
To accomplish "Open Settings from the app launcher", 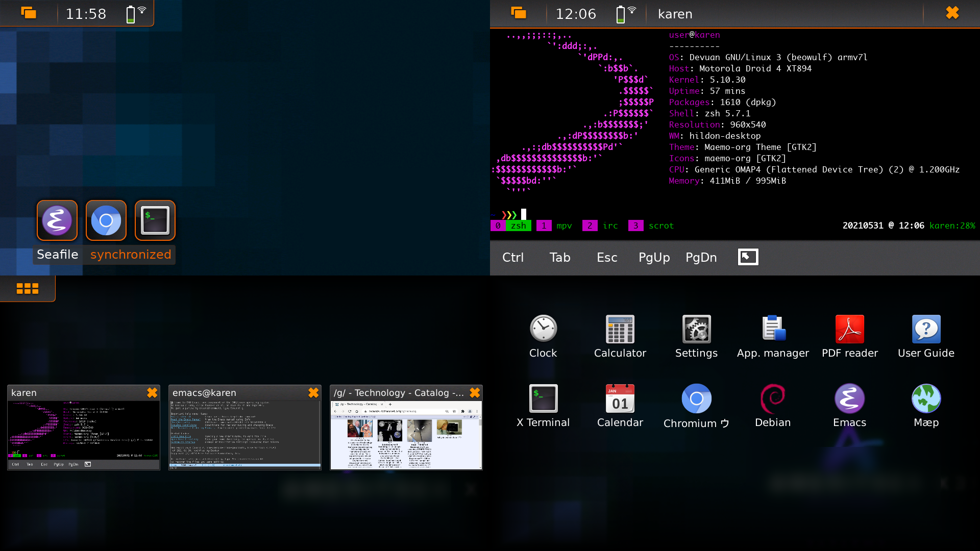I will click(x=697, y=337).
